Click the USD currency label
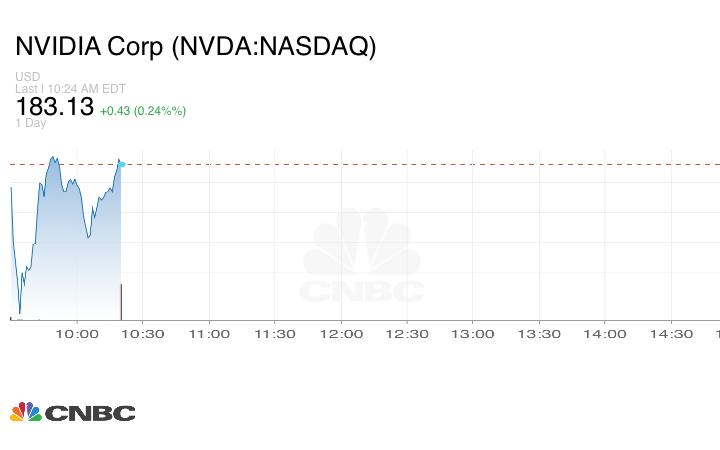 point(27,77)
